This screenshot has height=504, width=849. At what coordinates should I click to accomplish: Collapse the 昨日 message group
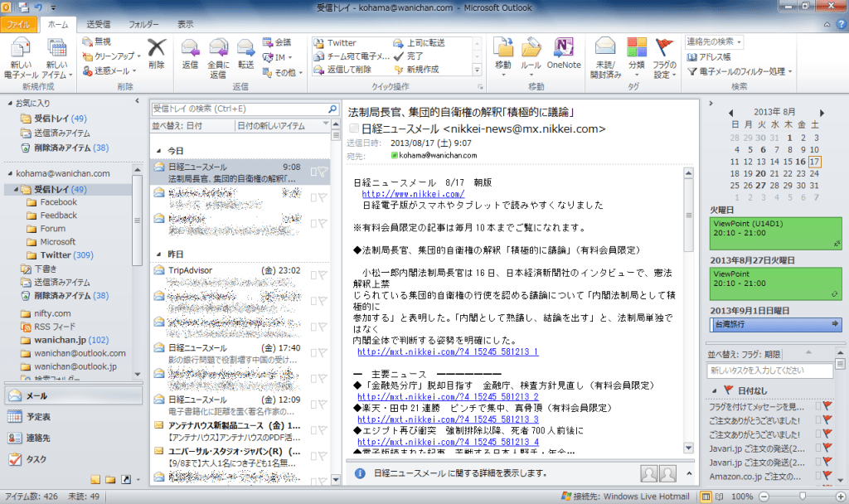pyautogui.click(x=158, y=254)
